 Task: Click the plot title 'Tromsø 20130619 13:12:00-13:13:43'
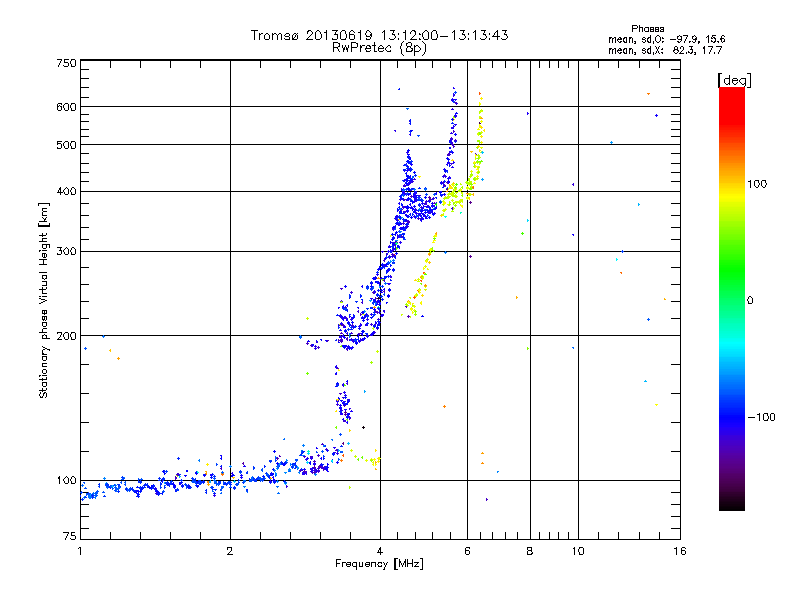[x=379, y=35]
